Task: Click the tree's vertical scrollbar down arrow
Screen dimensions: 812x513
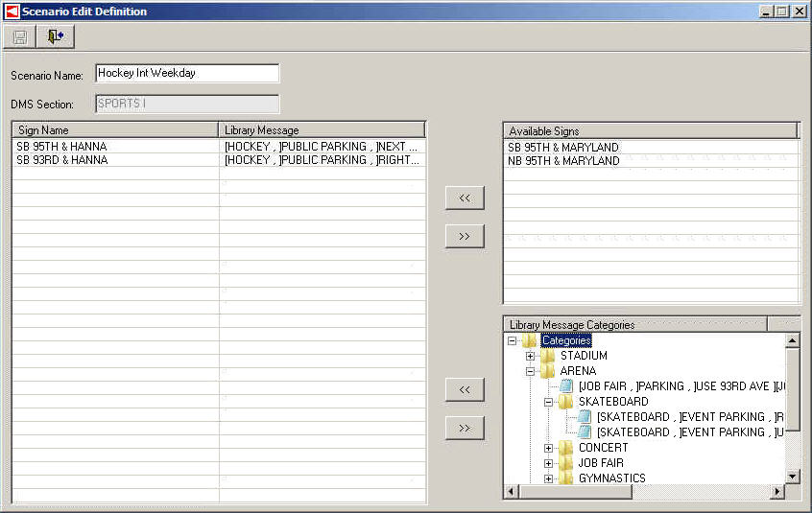Action: coord(793,477)
